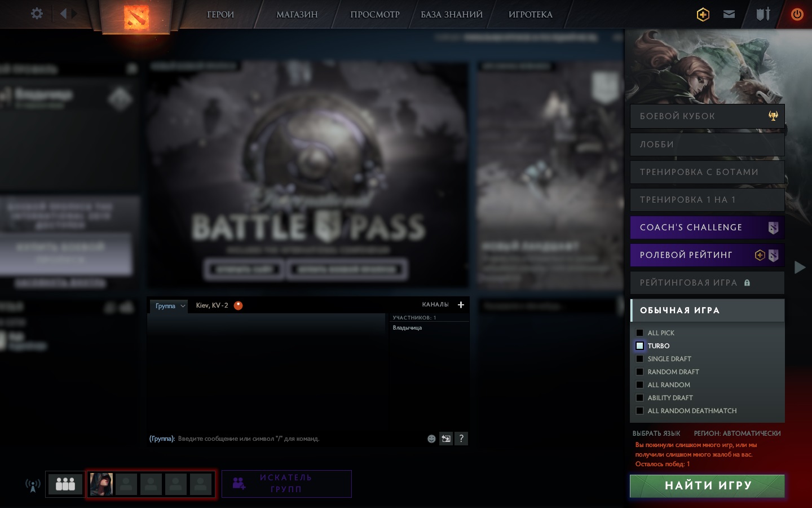Open the Магазин menu
This screenshot has width=812, height=508.
pyautogui.click(x=297, y=15)
